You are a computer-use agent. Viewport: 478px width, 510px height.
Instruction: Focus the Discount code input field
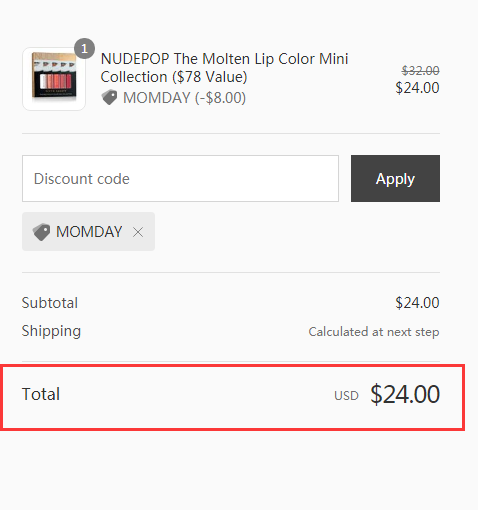point(180,178)
